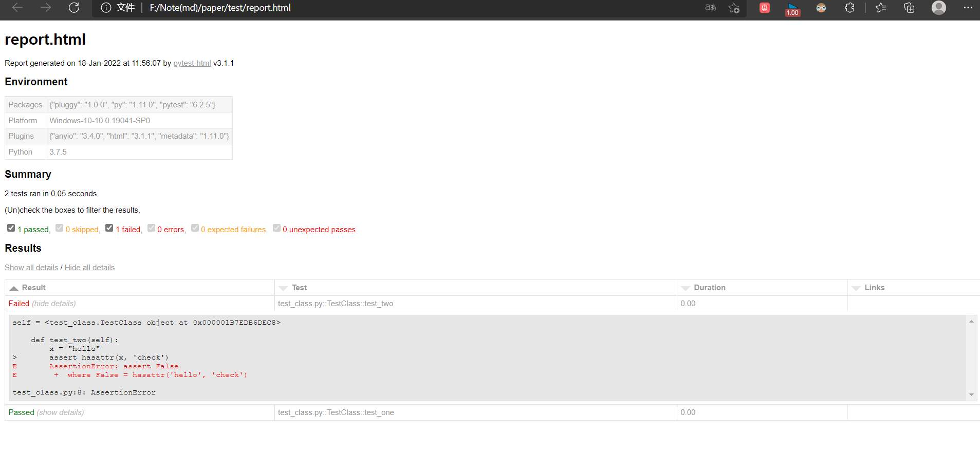Image resolution: width=980 pixels, height=452 pixels.
Task: Reload the report.html page
Action: pos(74,8)
